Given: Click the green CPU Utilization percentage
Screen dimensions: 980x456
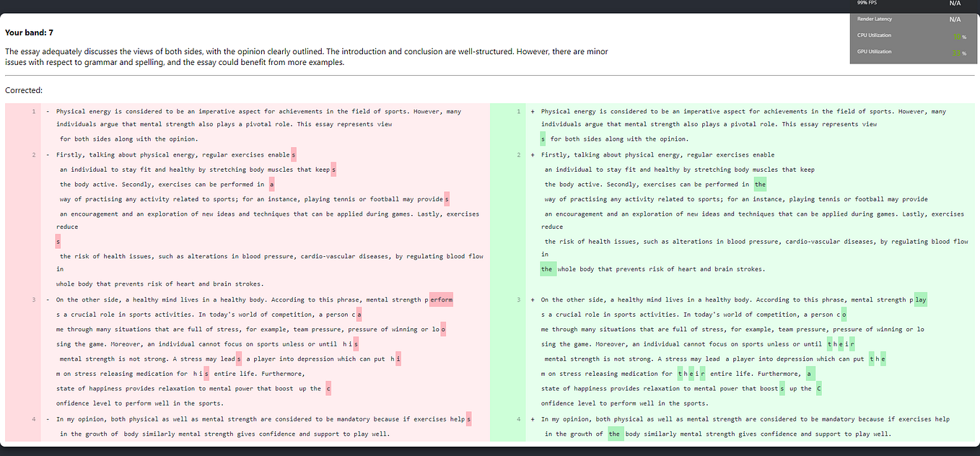Looking at the screenshot, I should [x=955, y=35].
